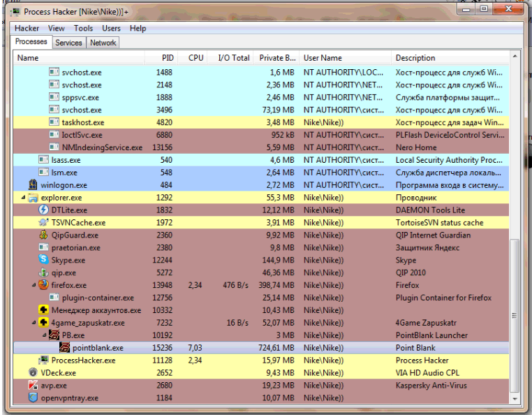Click the sppsvc.exe icon
Viewport: 532px width, 415px height.
click(x=54, y=97)
